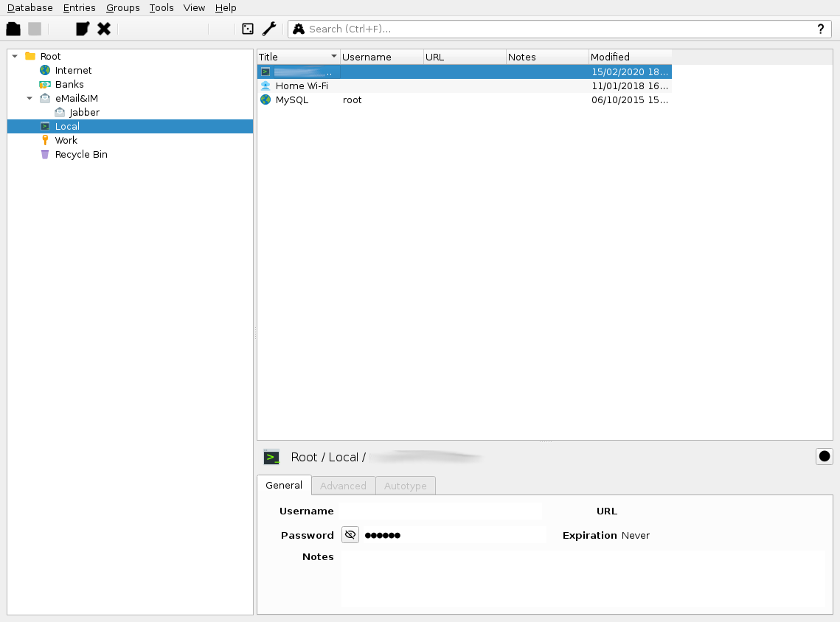This screenshot has height=622, width=840.
Task: Click the Title column sort arrow
Action: (x=333, y=56)
